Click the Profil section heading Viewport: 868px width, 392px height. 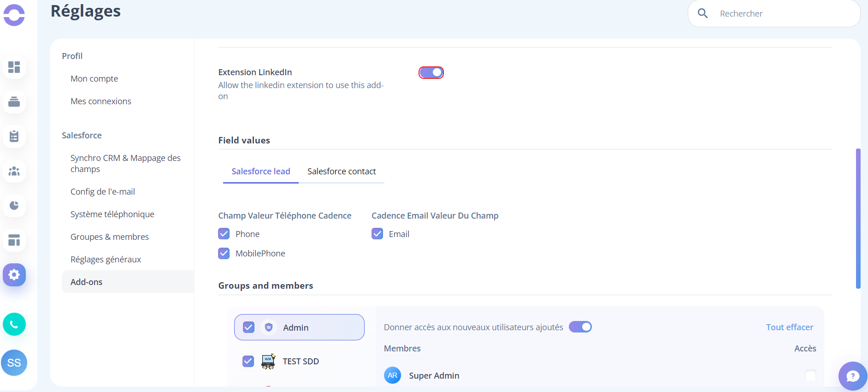pos(72,56)
